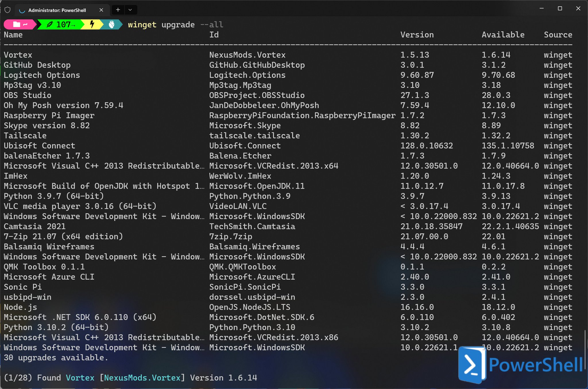
Task: Click 'tailscale.tailscale' id
Action: [x=254, y=136]
